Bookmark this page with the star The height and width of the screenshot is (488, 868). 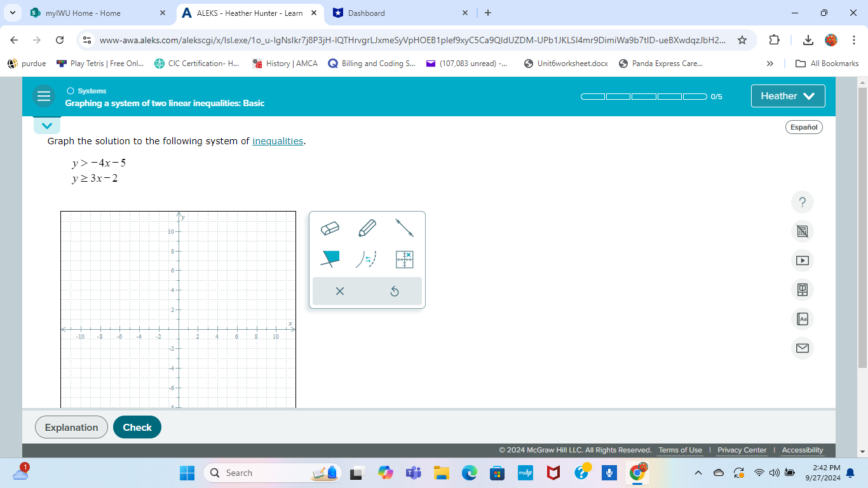click(x=742, y=40)
